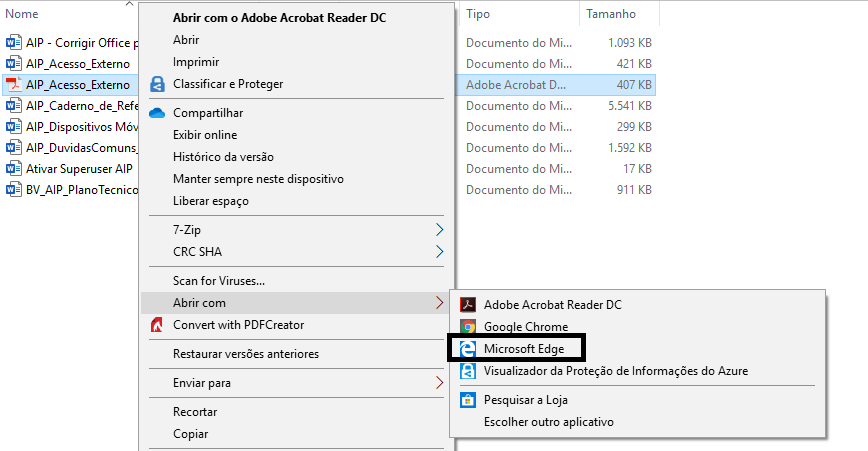Click the OneDrive cloud icon beside Compartilhar
Image resolution: width=868 pixels, height=451 pixels.
click(157, 113)
